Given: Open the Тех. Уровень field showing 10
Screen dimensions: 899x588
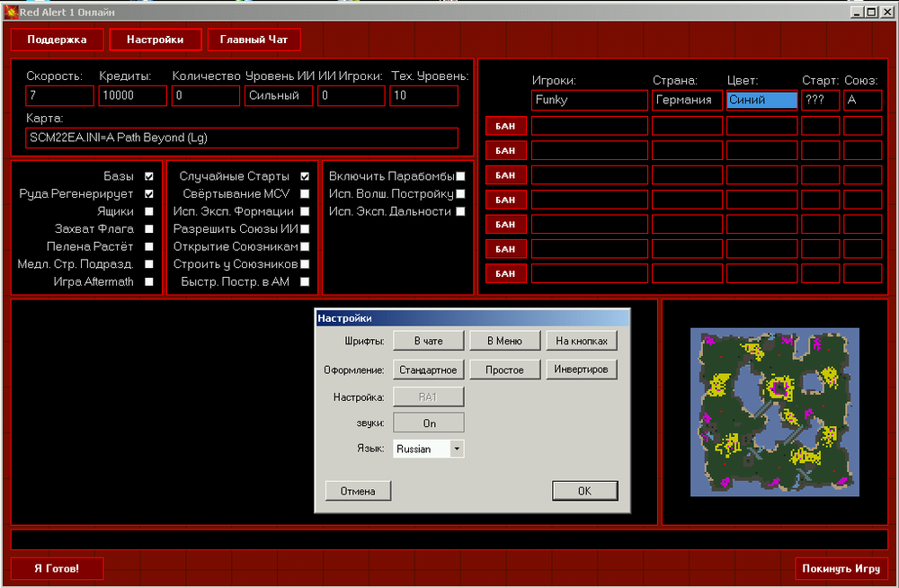Looking at the screenshot, I should click(424, 96).
